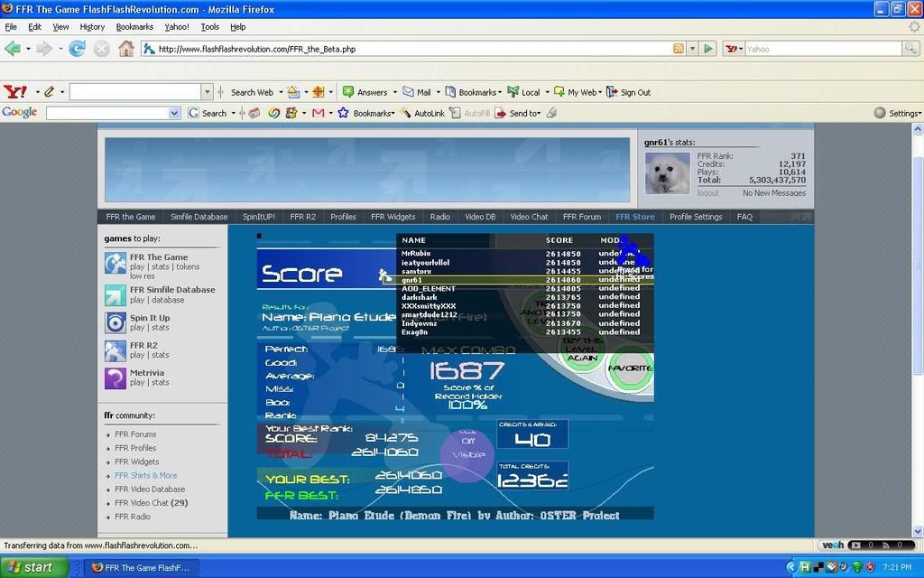
Task: Click the Firefox reload page icon
Action: pos(77,49)
